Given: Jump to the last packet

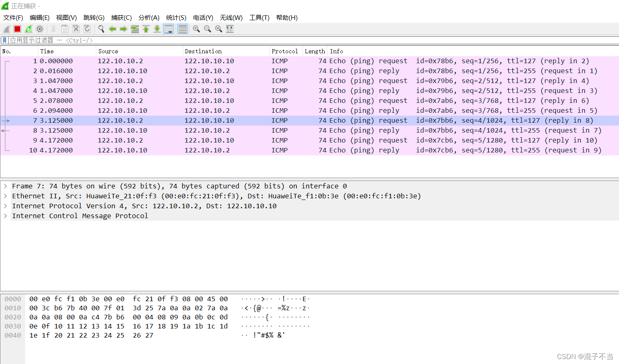Looking at the screenshot, I should coord(157,29).
